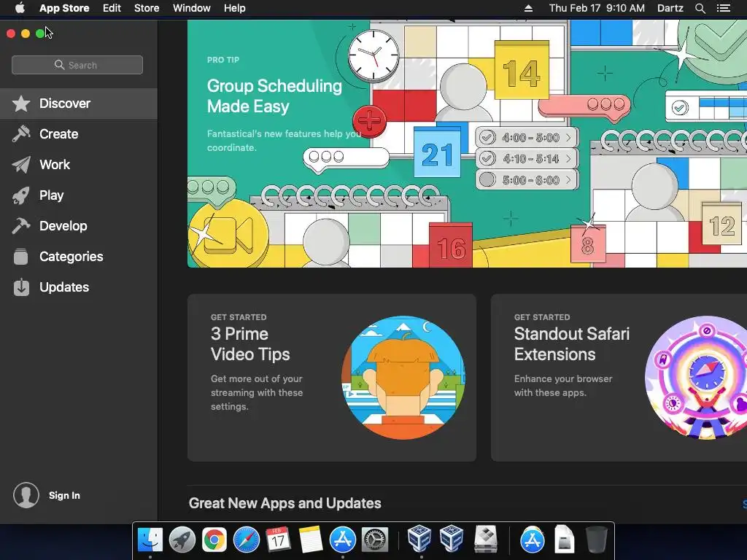Open the Create section
This screenshot has width=747, height=560.
click(x=79, y=134)
